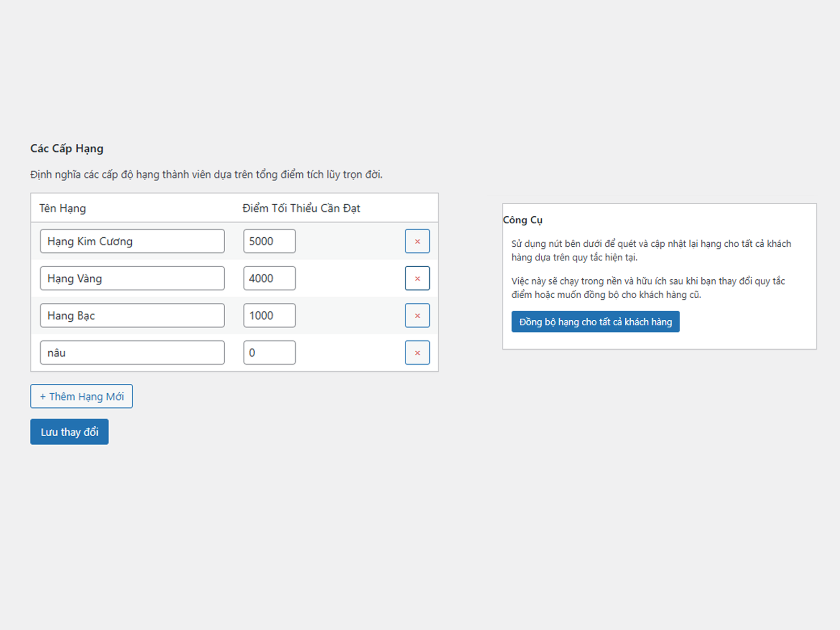Select the Hạng Bạc name field

(x=132, y=316)
